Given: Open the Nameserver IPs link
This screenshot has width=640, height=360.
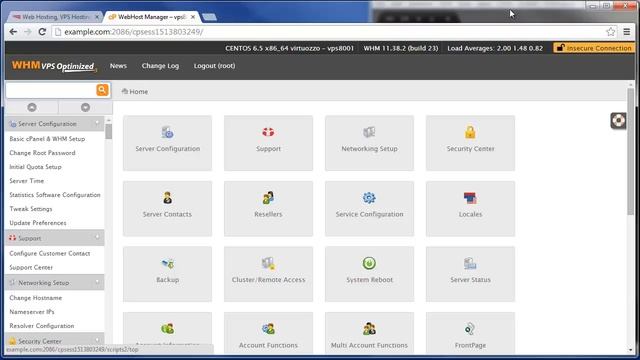Looking at the screenshot, I should [x=32, y=311].
